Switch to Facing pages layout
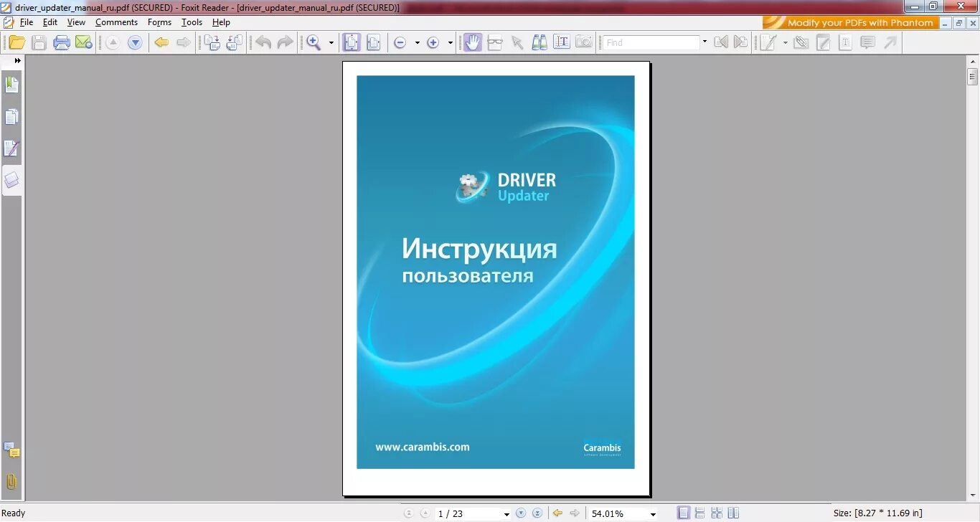The height and width of the screenshot is (522, 980). point(732,513)
